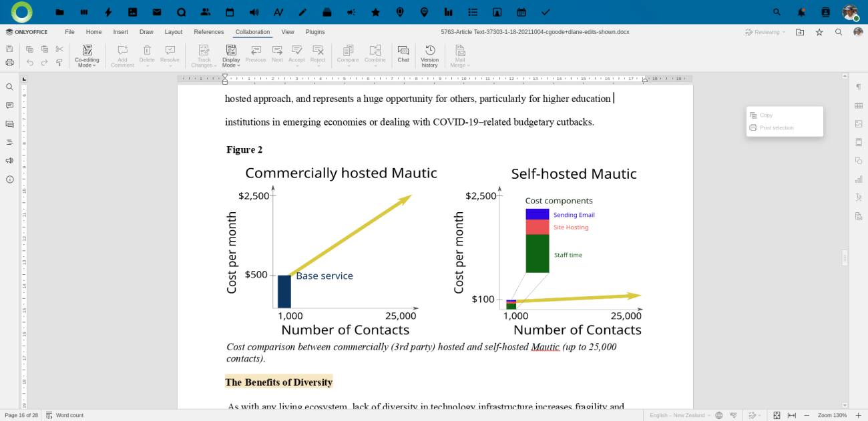Screen dimensions: 868x421
Task: Open the table settings sidebar icon
Action: [x=859, y=105]
